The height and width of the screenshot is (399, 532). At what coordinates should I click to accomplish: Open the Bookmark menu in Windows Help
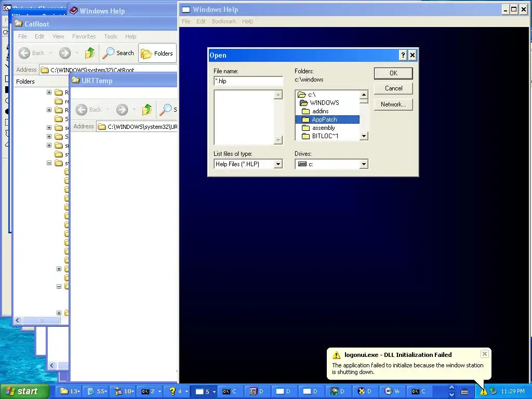224,21
